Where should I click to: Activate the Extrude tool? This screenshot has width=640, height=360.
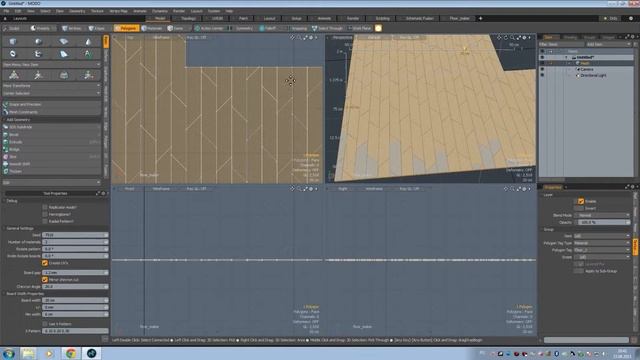(x=51, y=142)
